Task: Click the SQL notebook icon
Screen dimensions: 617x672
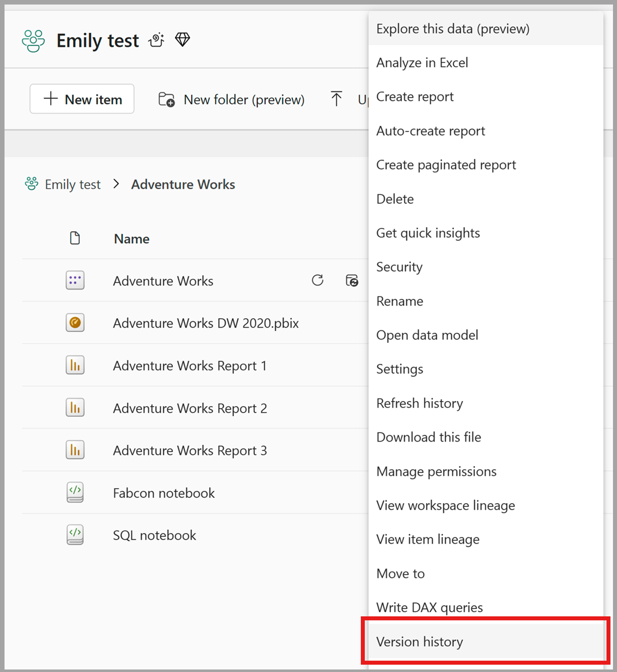Action: tap(74, 535)
